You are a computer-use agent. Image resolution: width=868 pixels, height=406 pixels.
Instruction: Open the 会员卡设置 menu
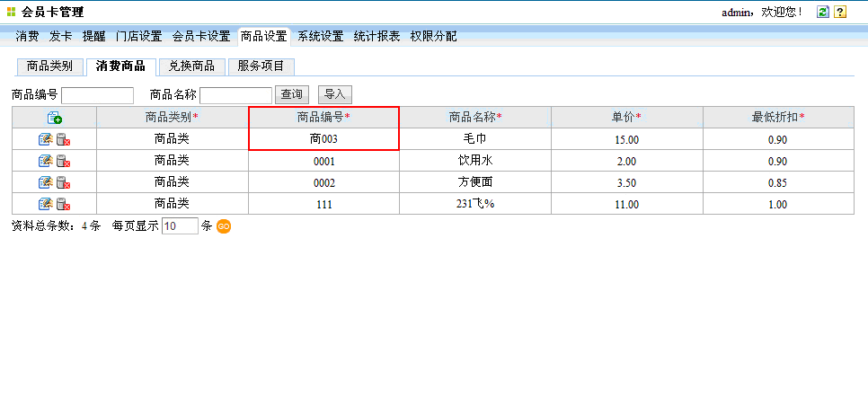point(201,37)
